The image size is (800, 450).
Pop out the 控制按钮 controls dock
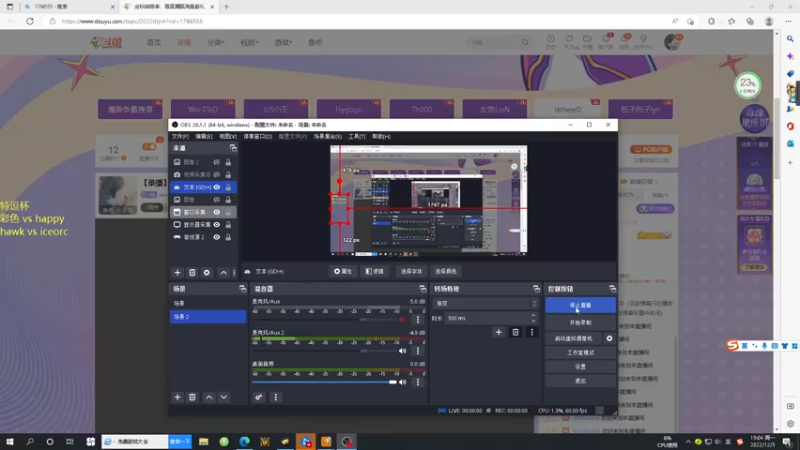coord(612,289)
